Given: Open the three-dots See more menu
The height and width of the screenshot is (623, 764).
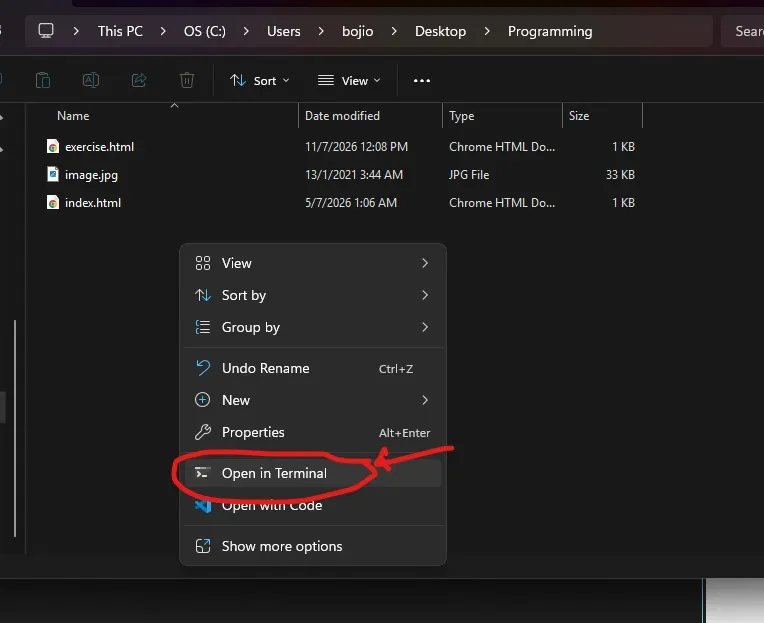Looking at the screenshot, I should (421, 80).
